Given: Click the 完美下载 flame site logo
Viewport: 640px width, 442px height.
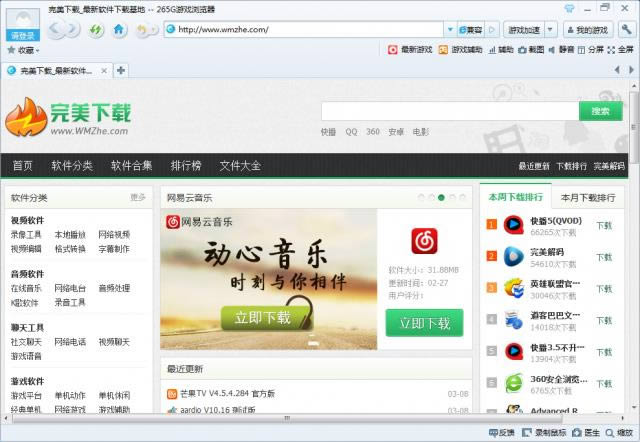Looking at the screenshot, I should (x=26, y=117).
